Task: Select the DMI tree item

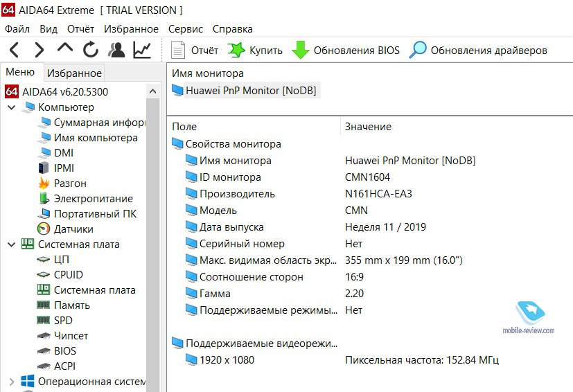Action: (55, 152)
